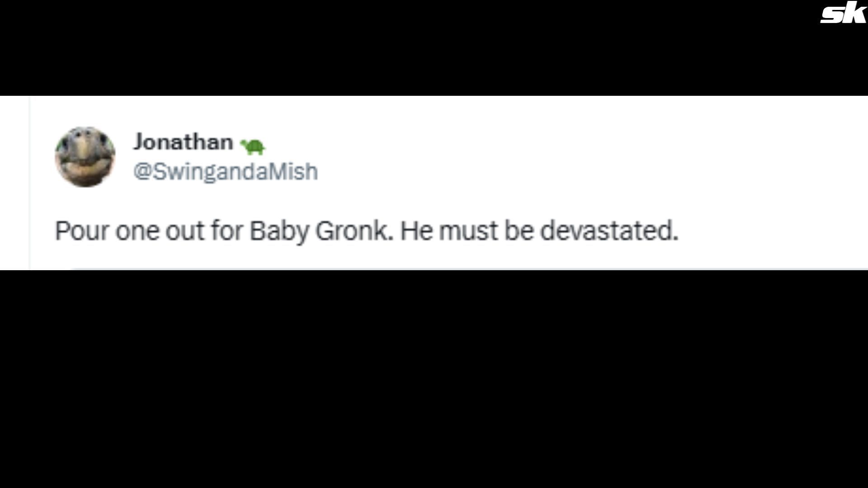Click the green turtle emoji beside Jonathan
Image resolution: width=868 pixels, height=488 pixels.
pyautogui.click(x=253, y=146)
